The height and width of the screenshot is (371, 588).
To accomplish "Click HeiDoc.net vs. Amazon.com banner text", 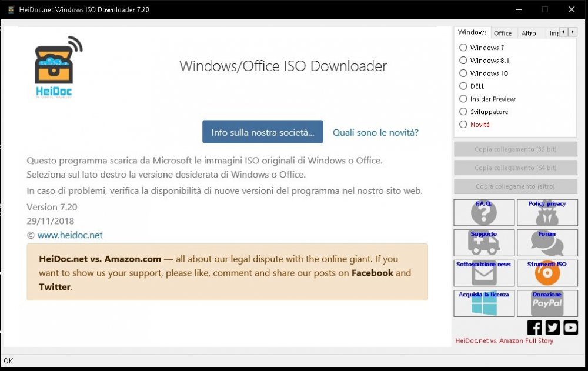I will [x=100, y=259].
